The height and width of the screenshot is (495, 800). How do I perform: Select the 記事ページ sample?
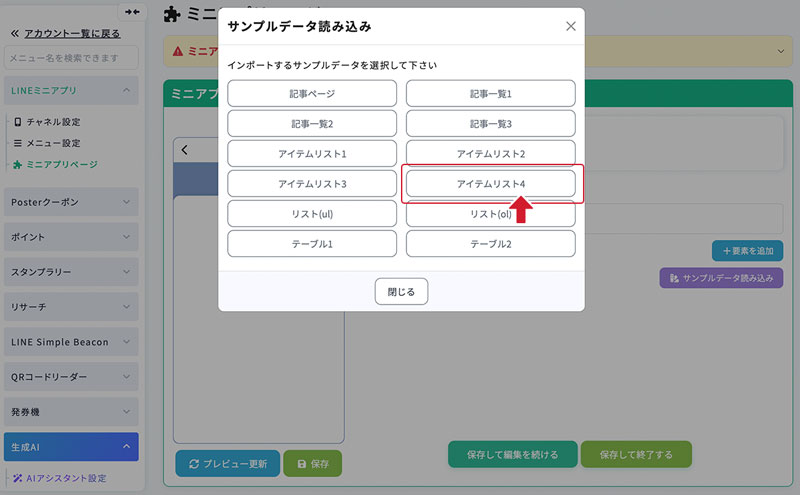tap(312, 93)
